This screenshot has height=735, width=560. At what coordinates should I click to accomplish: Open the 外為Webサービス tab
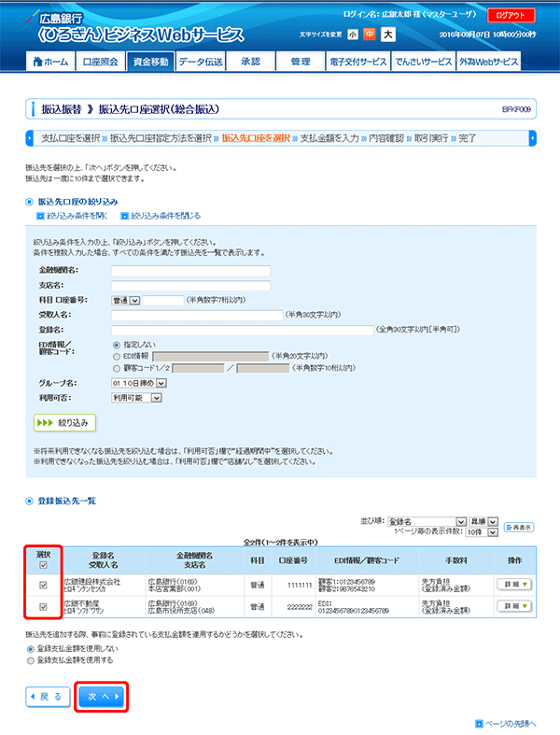(x=489, y=62)
